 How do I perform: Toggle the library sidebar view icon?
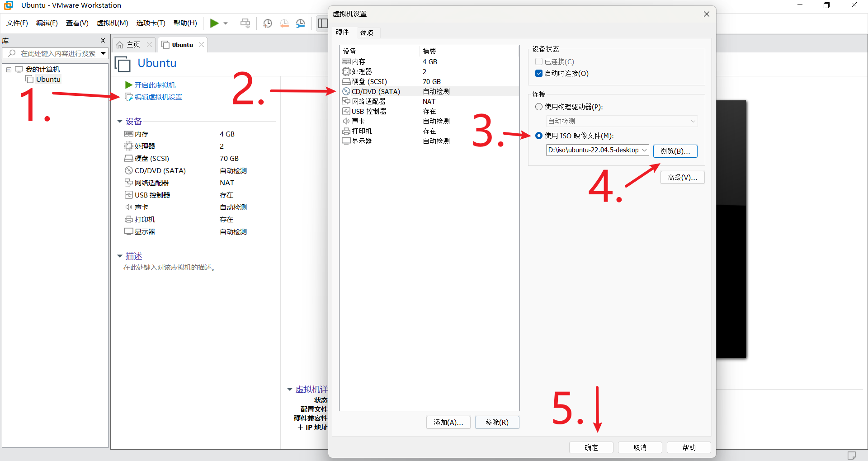coord(322,23)
